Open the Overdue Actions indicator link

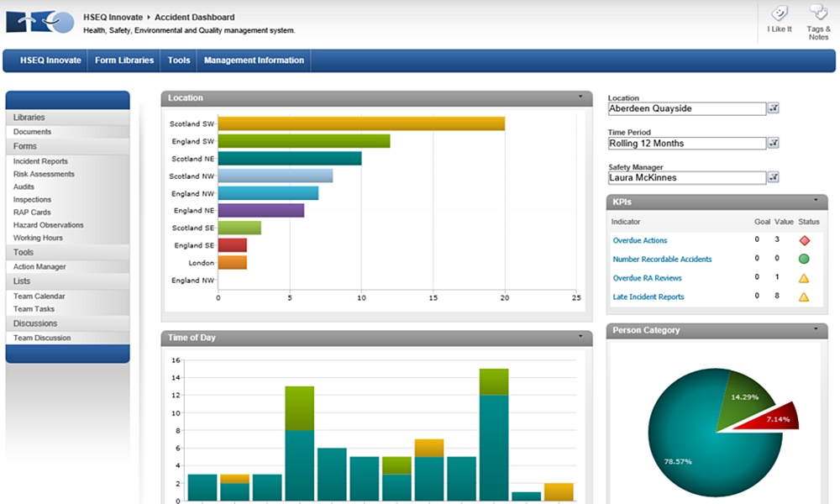639,240
